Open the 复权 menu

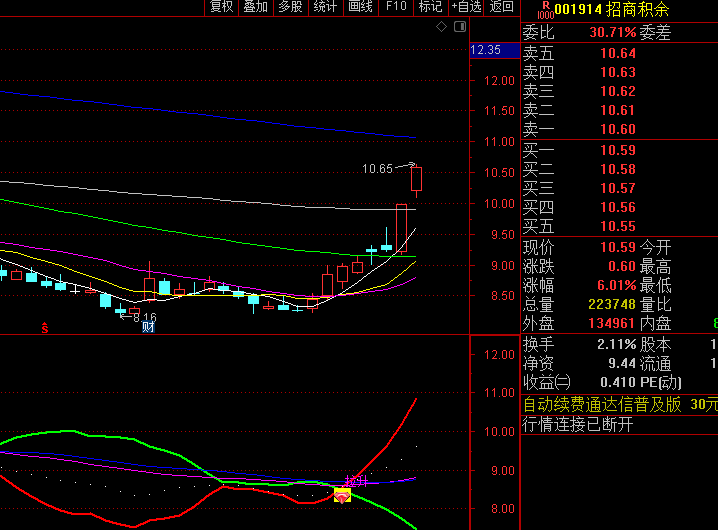tap(222, 7)
